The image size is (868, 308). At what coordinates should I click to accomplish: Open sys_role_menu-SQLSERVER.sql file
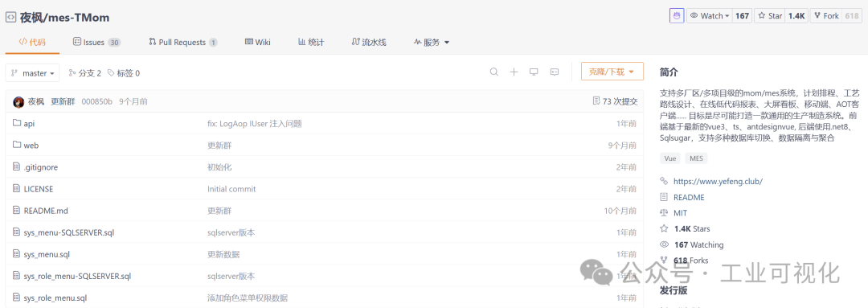pos(77,276)
